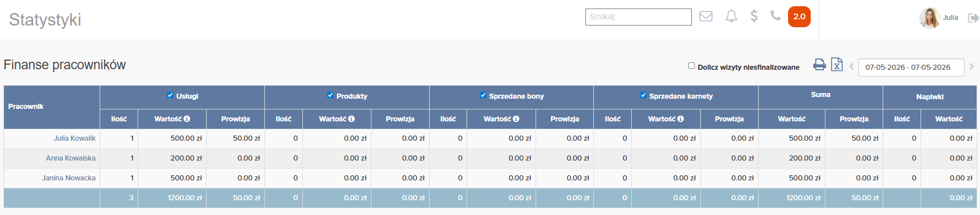The image size is (980, 215).
Task: Focus the Szukaj search field
Action: click(639, 16)
